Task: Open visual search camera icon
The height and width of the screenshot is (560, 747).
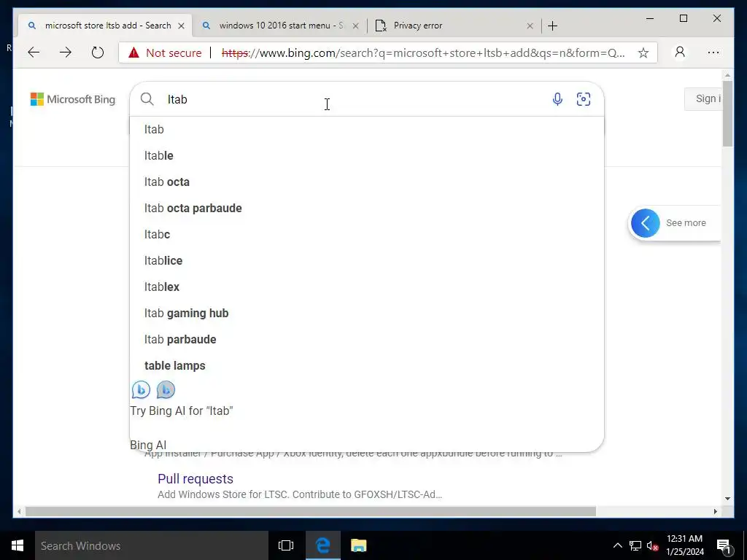Action: click(x=583, y=99)
